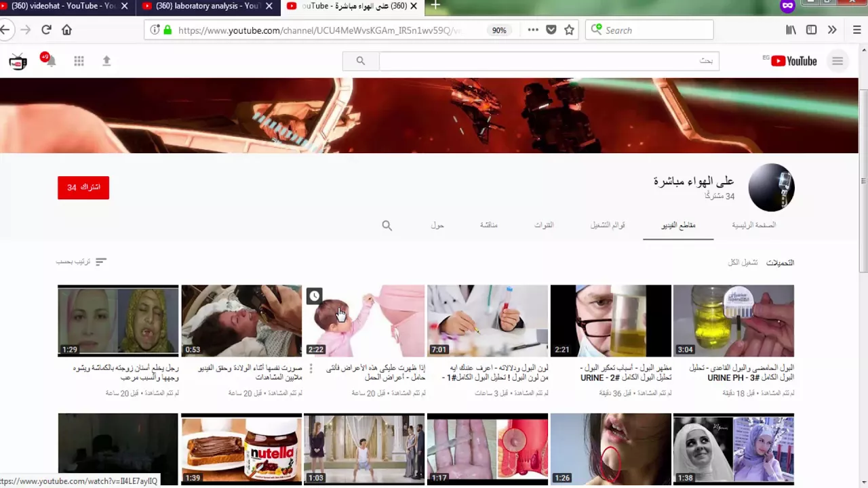Bookmark this page with the star icon
868x488 pixels.
point(570,30)
